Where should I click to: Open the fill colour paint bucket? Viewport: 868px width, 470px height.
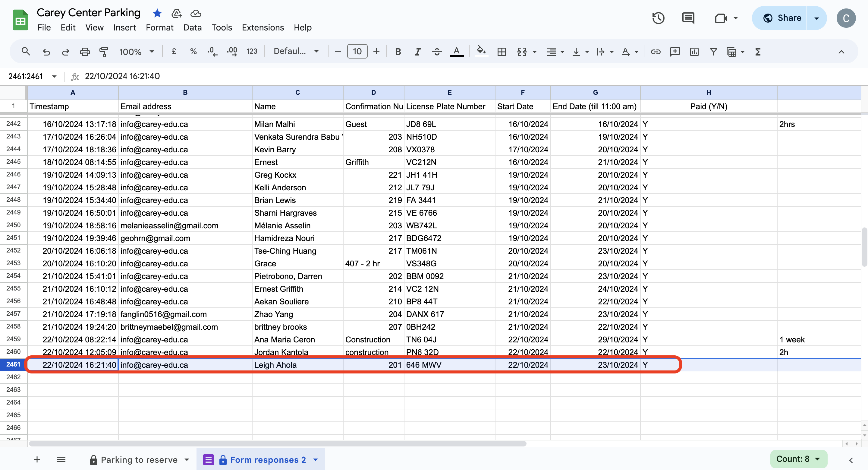[x=481, y=51]
